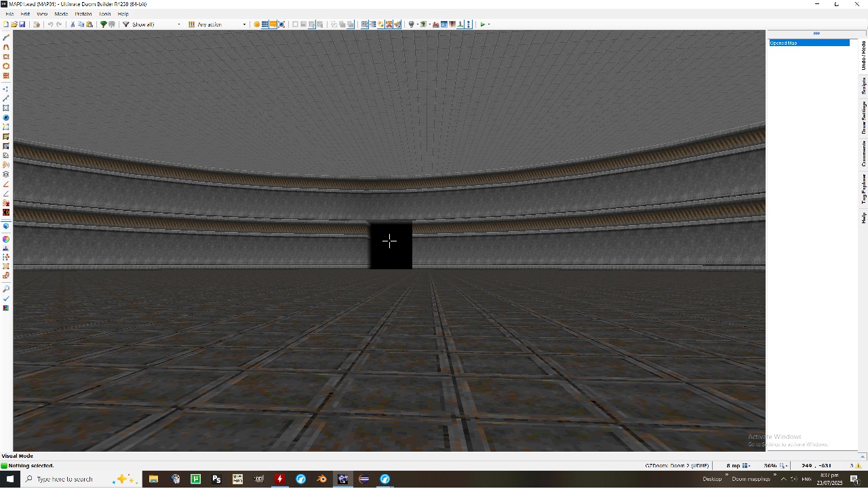This screenshot has height=489, width=868.
Task: Click the Cut scissors icon
Action: pos(73,24)
